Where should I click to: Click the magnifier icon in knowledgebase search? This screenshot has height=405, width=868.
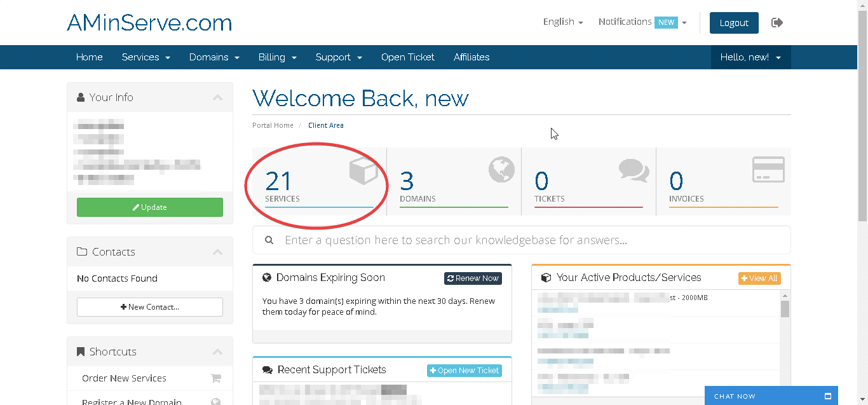pos(269,240)
